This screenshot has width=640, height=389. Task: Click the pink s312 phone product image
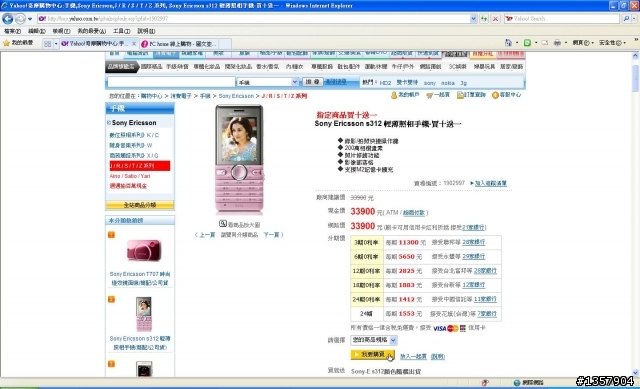(x=239, y=159)
